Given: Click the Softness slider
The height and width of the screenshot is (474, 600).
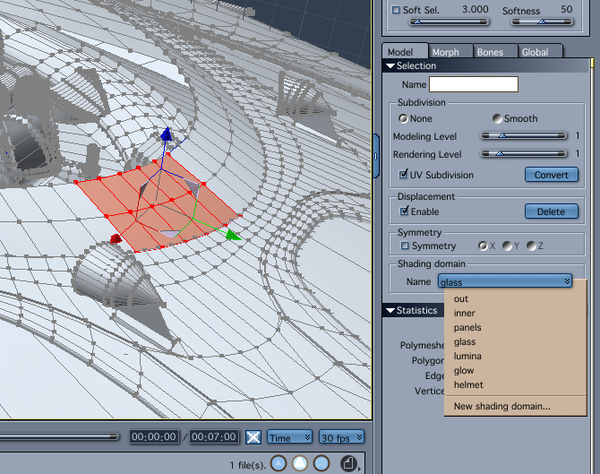Looking at the screenshot, I should click(542, 22).
